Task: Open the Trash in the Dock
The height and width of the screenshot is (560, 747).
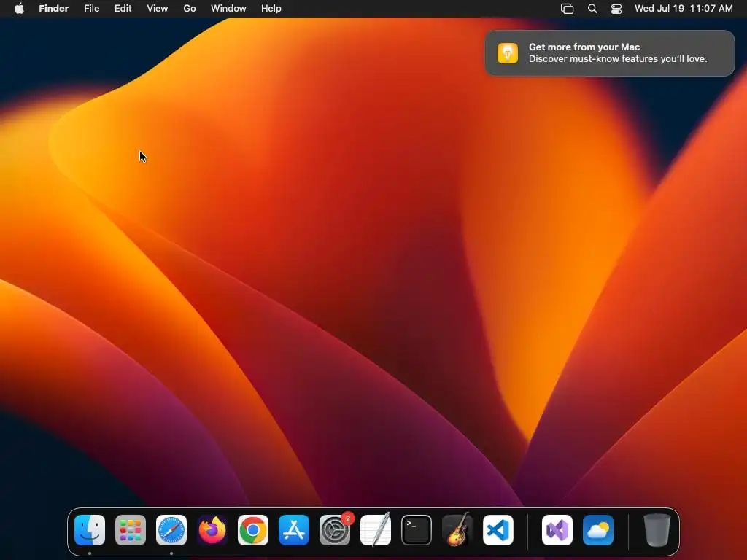Action: pyautogui.click(x=657, y=530)
